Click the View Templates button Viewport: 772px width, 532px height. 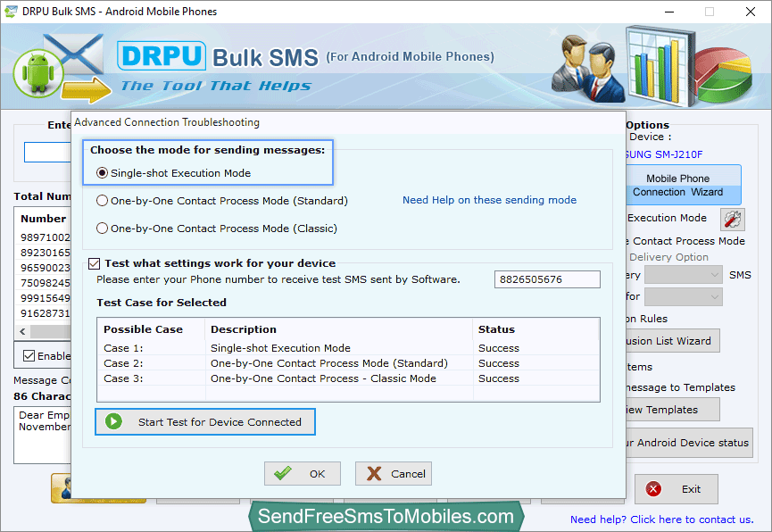click(x=673, y=410)
